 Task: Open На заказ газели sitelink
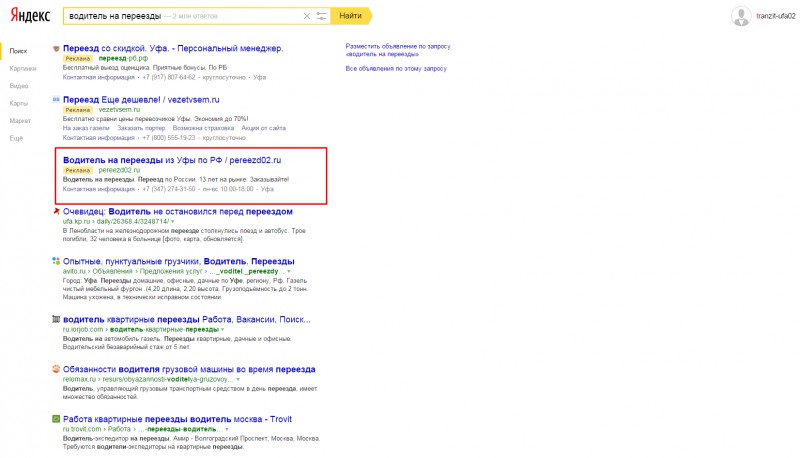(86, 128)
